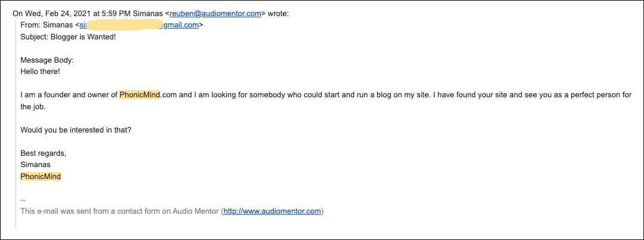Open the http://www.audiomentor.com link

tap(272, 212)
